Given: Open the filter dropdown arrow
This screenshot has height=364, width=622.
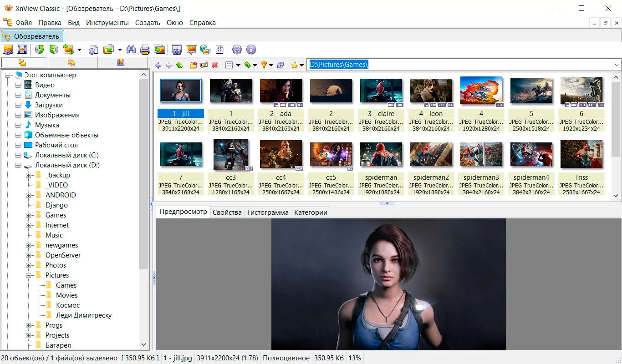Looking at the screenshot, I should coord(271,65).
